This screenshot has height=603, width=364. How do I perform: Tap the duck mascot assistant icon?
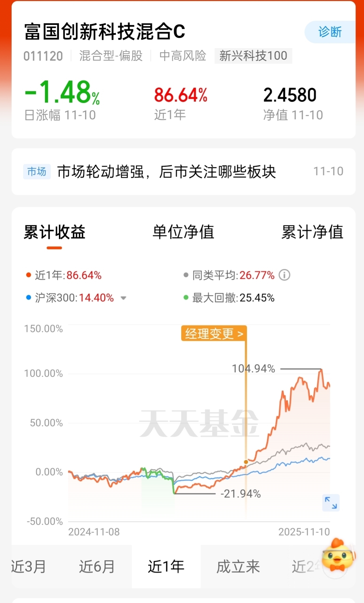[x=338, y=556]
